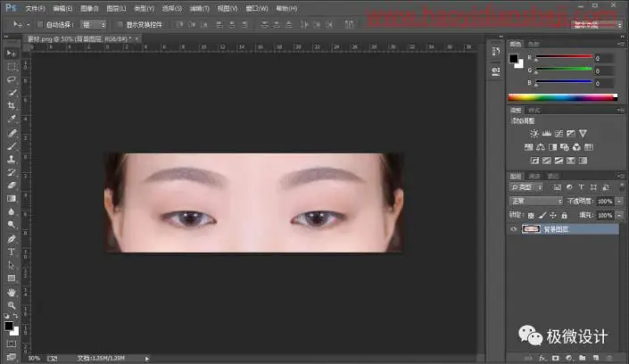Add a Color Balance adjustment
This screenshot has width=629, height=364.
[x=541, y=147]
